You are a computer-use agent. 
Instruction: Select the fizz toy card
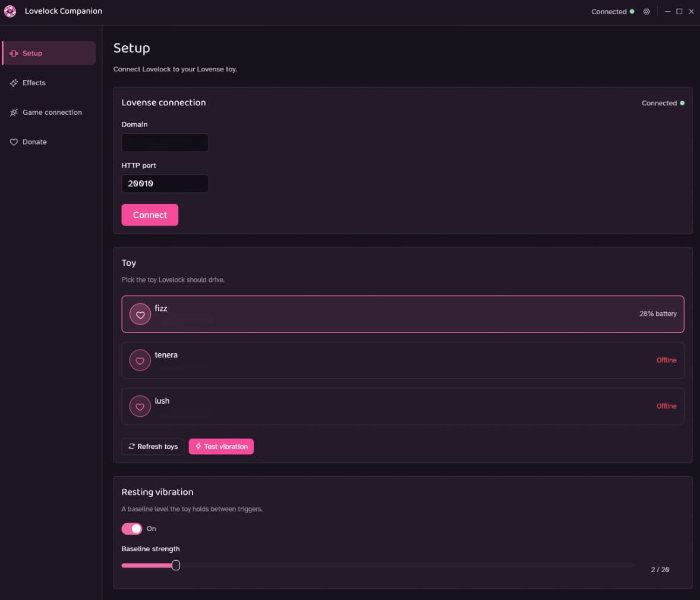tap(403, 314)
